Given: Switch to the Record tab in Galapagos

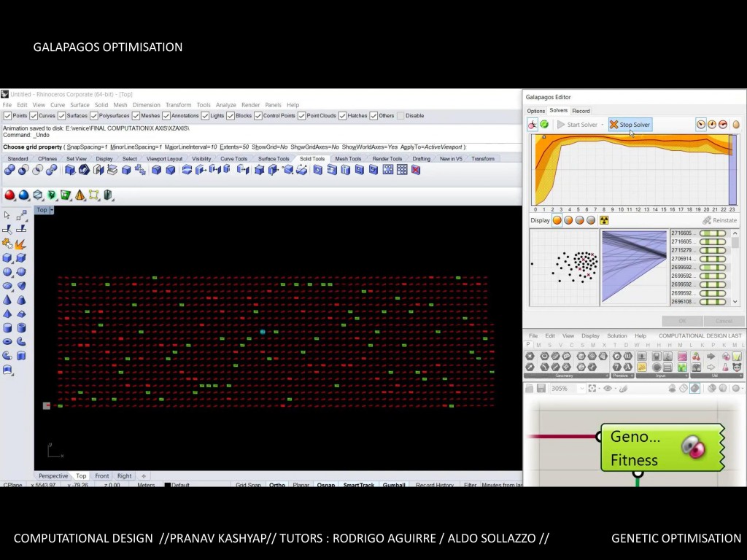Looking at the screenshot, I should click(x=581, y=111).
